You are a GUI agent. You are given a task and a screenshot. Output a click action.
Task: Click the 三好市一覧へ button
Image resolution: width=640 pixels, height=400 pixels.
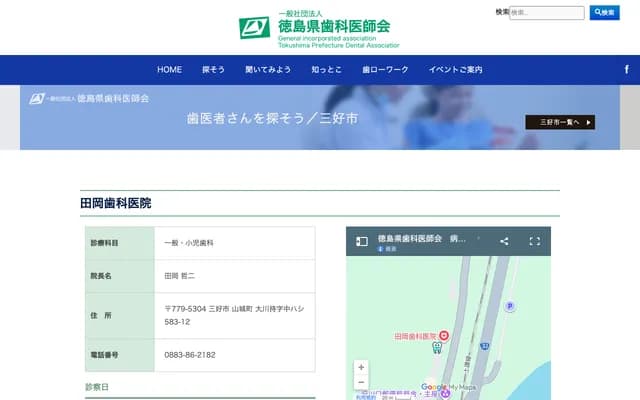560,122
